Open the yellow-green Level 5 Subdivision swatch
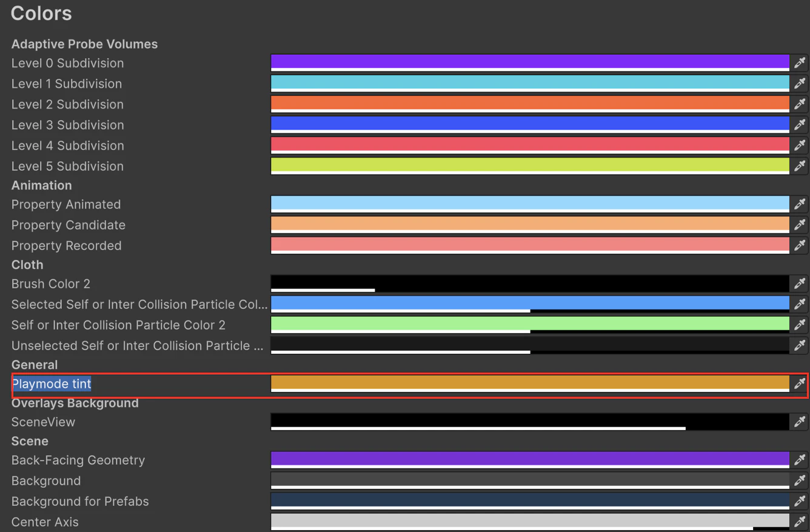The width and height of the screenshot is (810, 532). (x=530, y=166)
